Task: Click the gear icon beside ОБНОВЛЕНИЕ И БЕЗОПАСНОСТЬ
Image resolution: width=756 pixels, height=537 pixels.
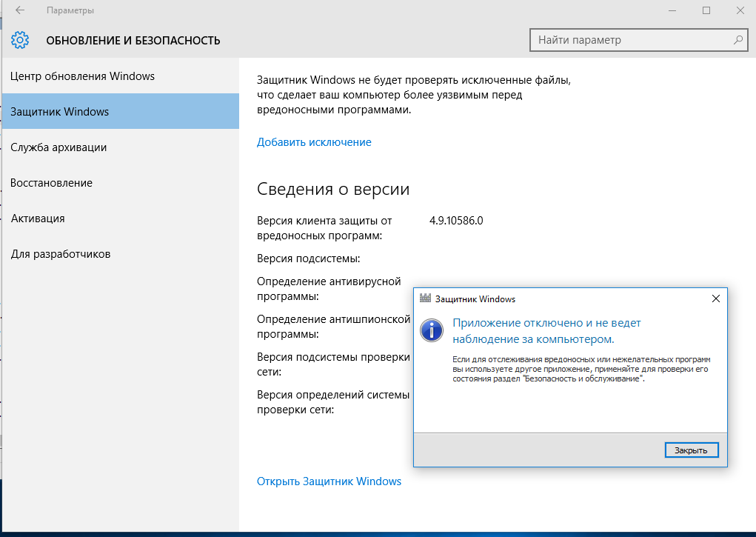Action: tap(20, 40)
